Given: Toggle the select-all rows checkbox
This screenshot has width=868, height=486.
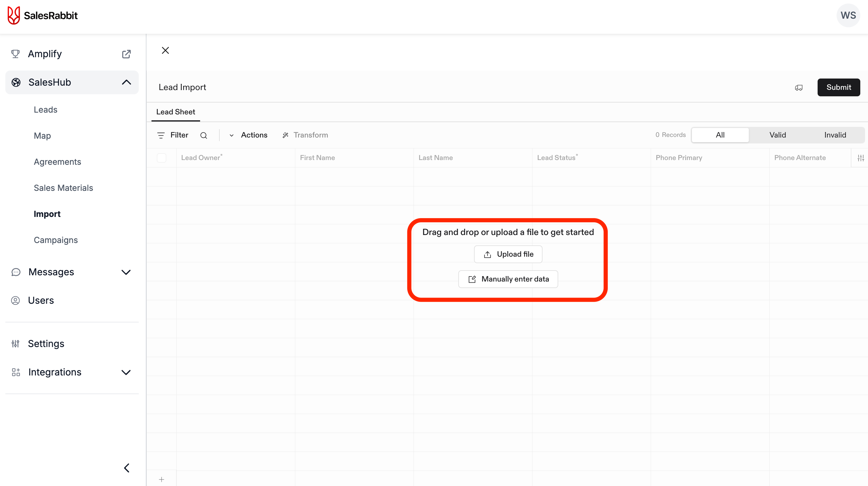Looking at the screenshot, I should [x=161, y=158].
